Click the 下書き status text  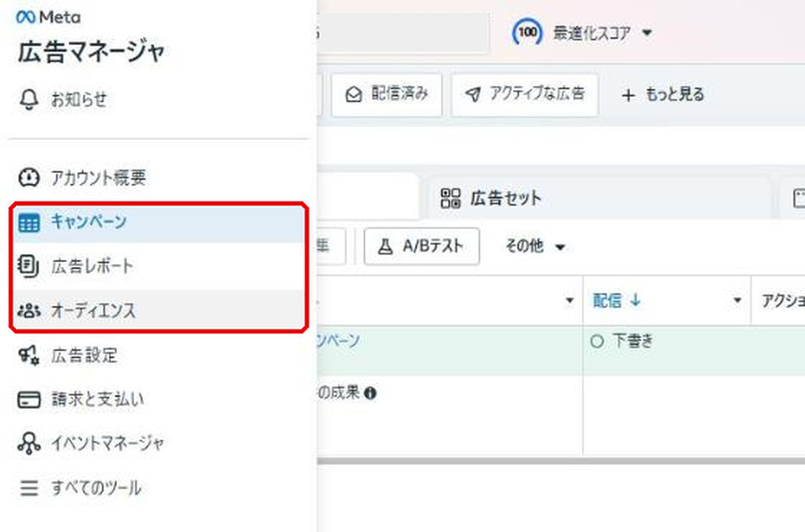click(x=633, y=341)
